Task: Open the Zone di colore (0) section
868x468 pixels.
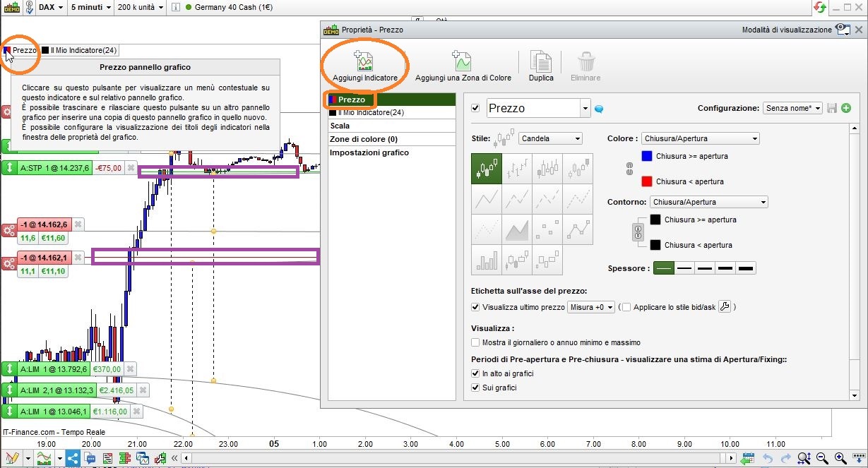Action: pyautogui.click(x=391, y=139)
